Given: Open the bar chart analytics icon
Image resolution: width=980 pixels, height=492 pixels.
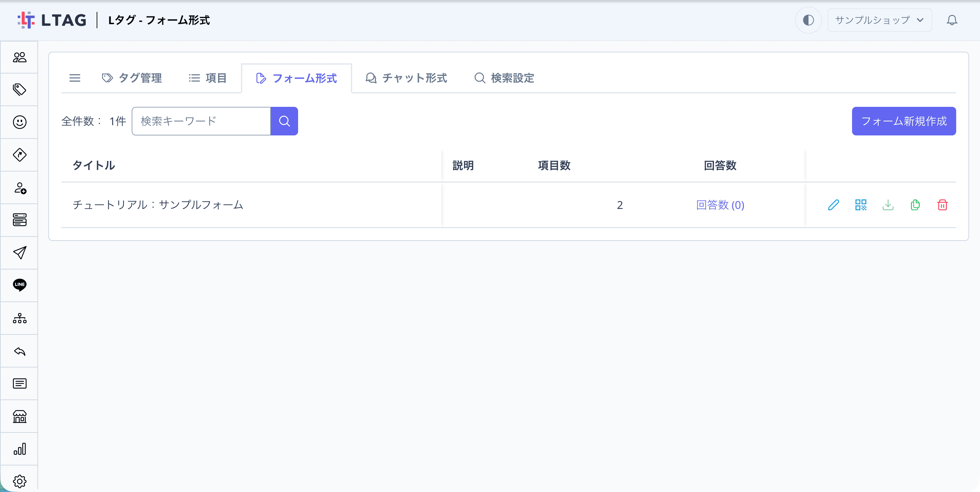Looking at the screenshot, I should 19,449.
